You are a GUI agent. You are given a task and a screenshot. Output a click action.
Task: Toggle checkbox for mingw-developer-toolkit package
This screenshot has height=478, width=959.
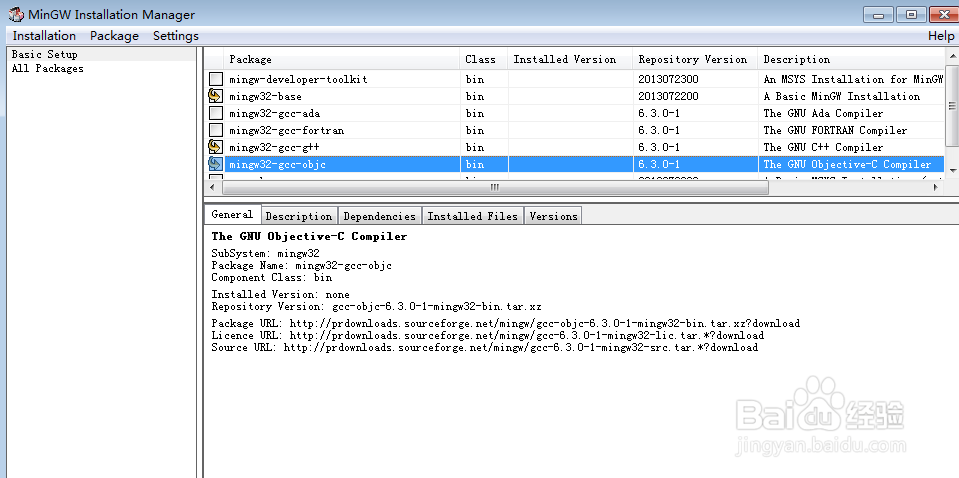(215, 79)
